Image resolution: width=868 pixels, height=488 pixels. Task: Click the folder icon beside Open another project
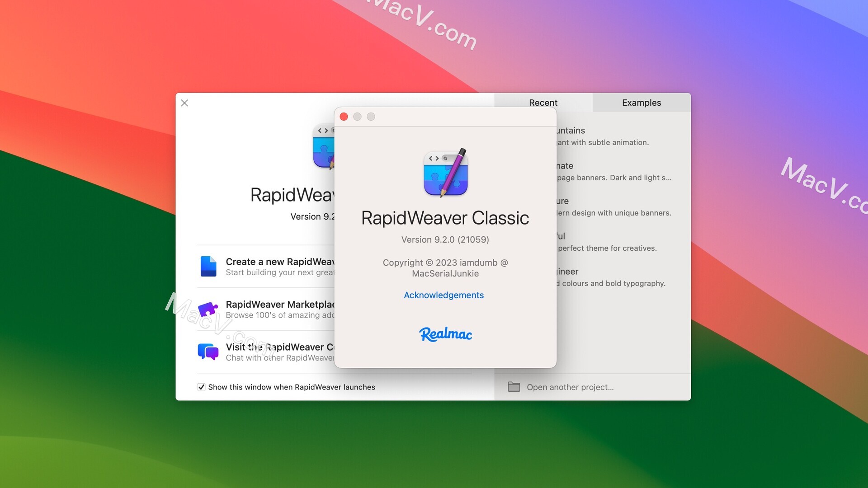click(514, 387)
